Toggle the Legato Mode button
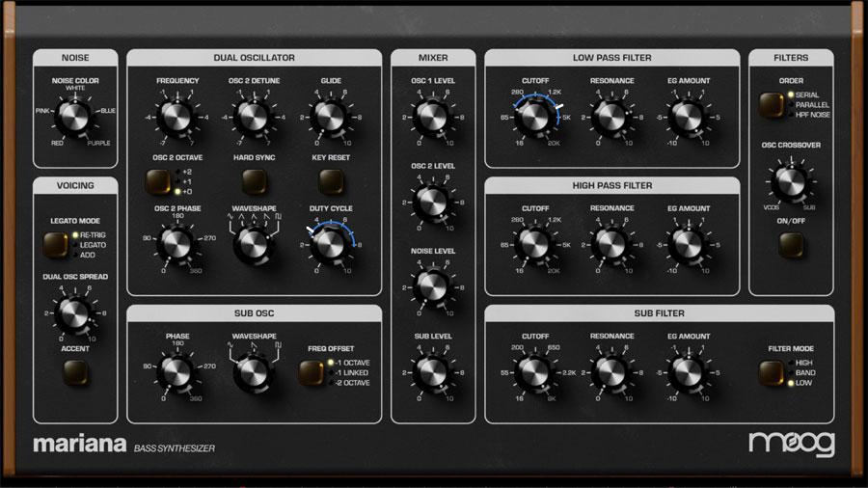 pos(55,245)
